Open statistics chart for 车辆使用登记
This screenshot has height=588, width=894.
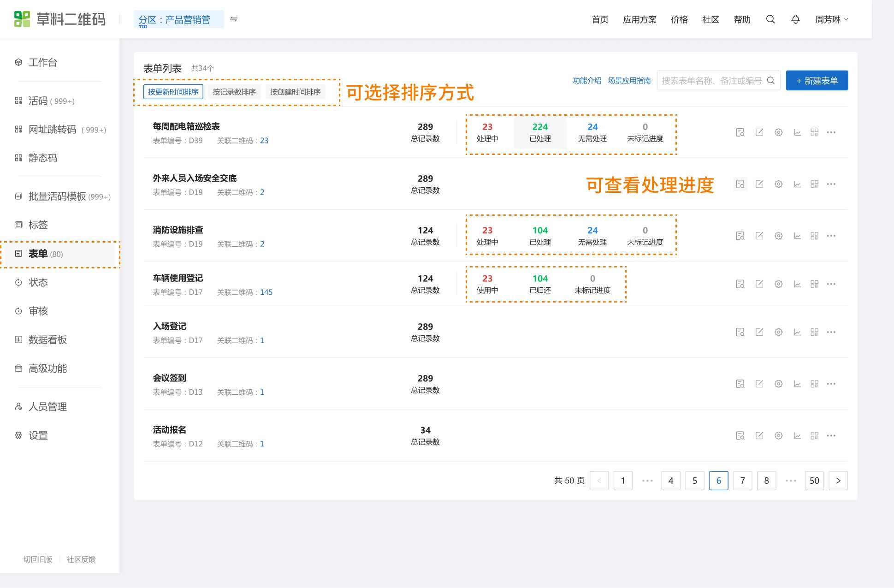point(797,284)
